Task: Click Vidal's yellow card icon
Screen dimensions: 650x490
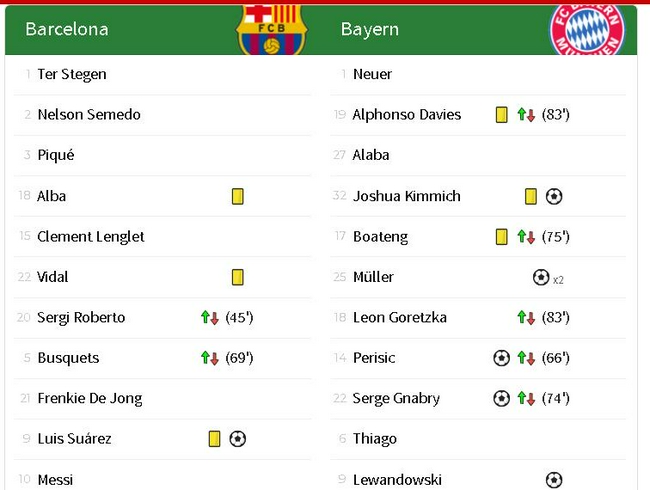Action: 238,277
